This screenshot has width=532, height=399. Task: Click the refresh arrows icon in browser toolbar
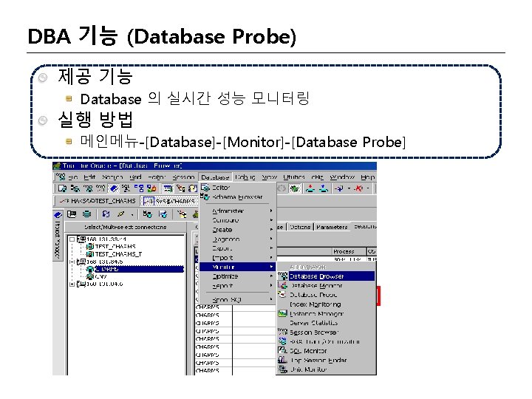pos(106,214)
